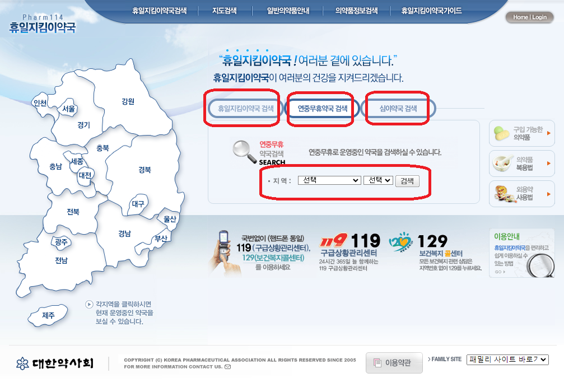Switch to the 휴일지킴이약국 검색 tab

click(x=246, y=108)
